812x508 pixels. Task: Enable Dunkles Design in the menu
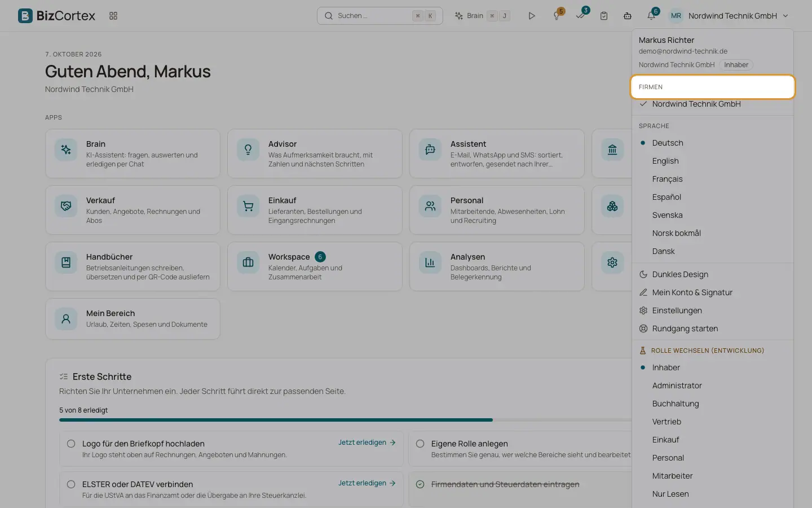click(x=713, y=274)
